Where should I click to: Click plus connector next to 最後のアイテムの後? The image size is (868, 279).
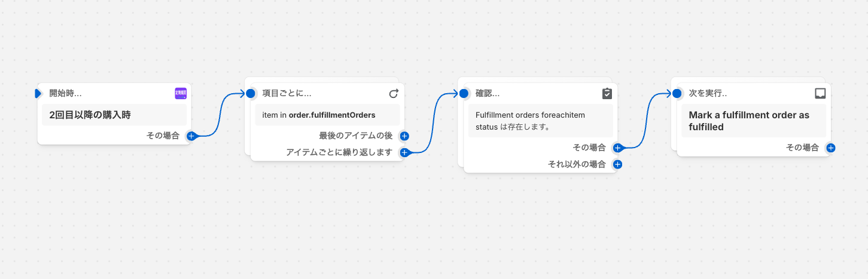(404, 136)
